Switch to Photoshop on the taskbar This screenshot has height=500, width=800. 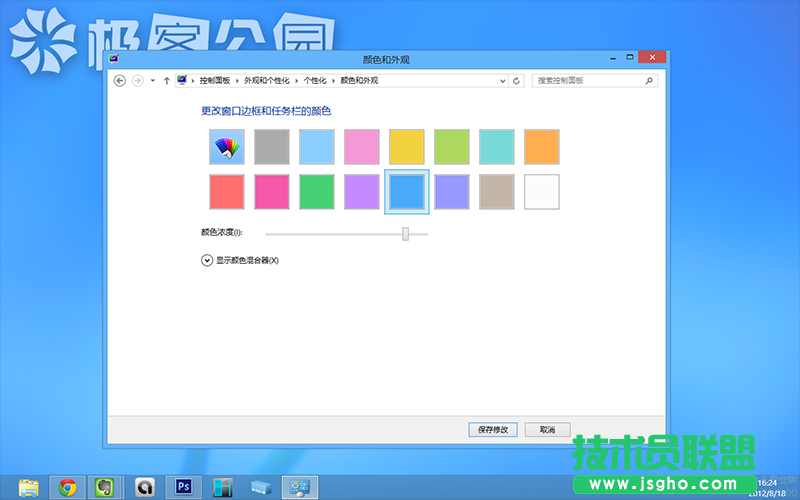184,487
